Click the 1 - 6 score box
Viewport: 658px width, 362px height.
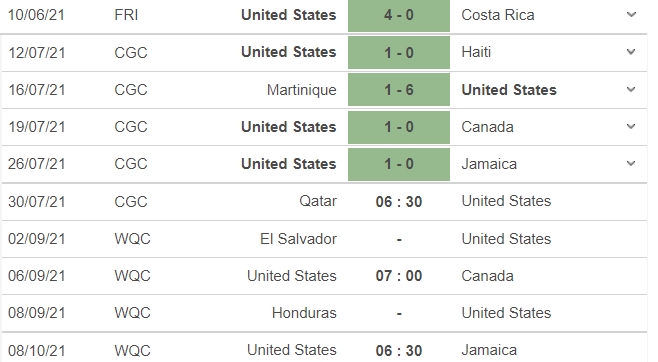[399, 90]
